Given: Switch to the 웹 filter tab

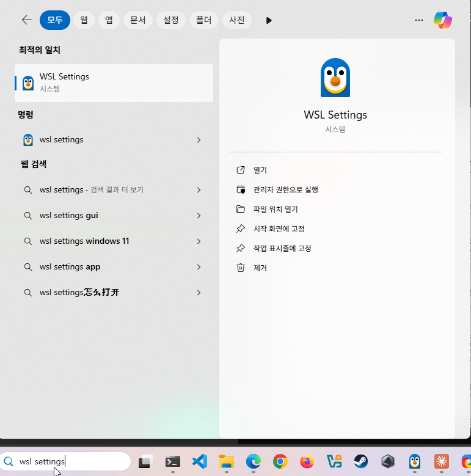Looking at the screenshot, I should coord(84,20).
